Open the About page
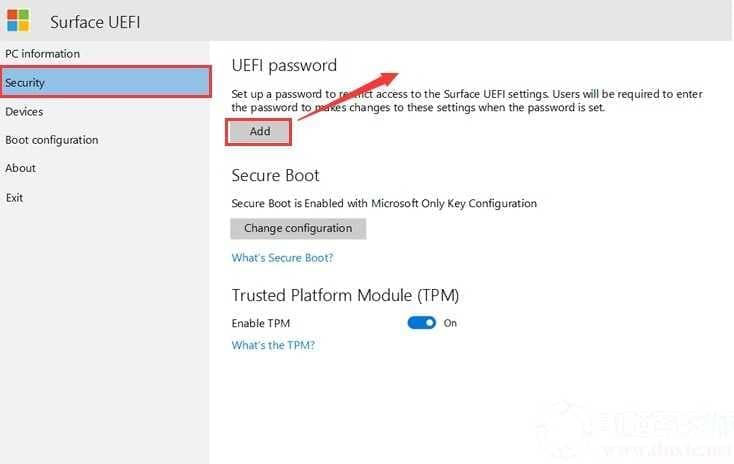 (x=20, y=168)
